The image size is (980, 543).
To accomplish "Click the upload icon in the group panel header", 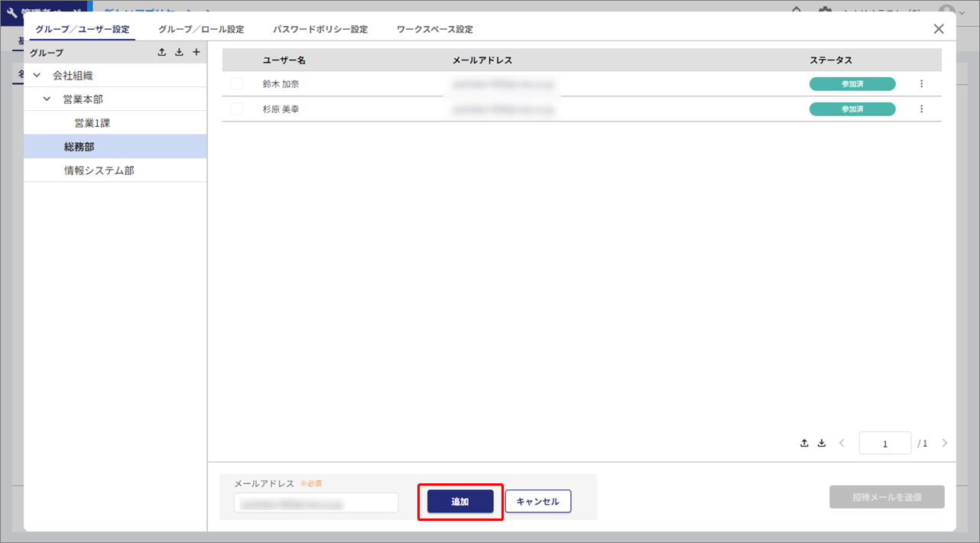I will pyautogui.click(x=161, y=53).
